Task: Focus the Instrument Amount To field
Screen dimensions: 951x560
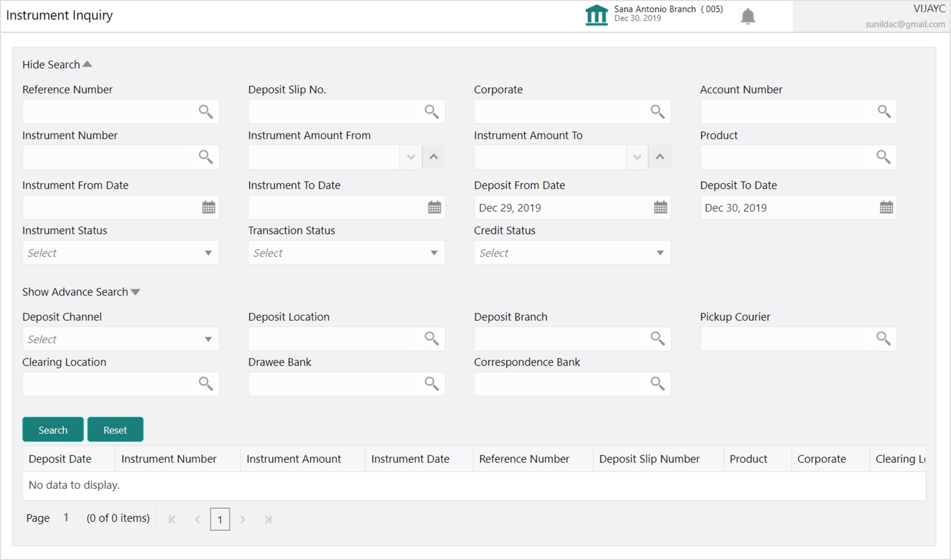Action: 550,157
